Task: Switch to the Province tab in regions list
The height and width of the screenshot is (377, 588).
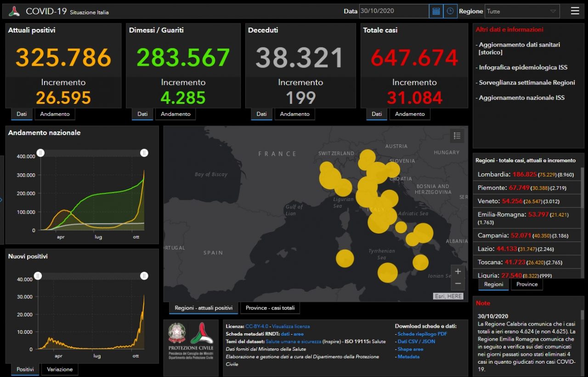Action: coord(526,284)
